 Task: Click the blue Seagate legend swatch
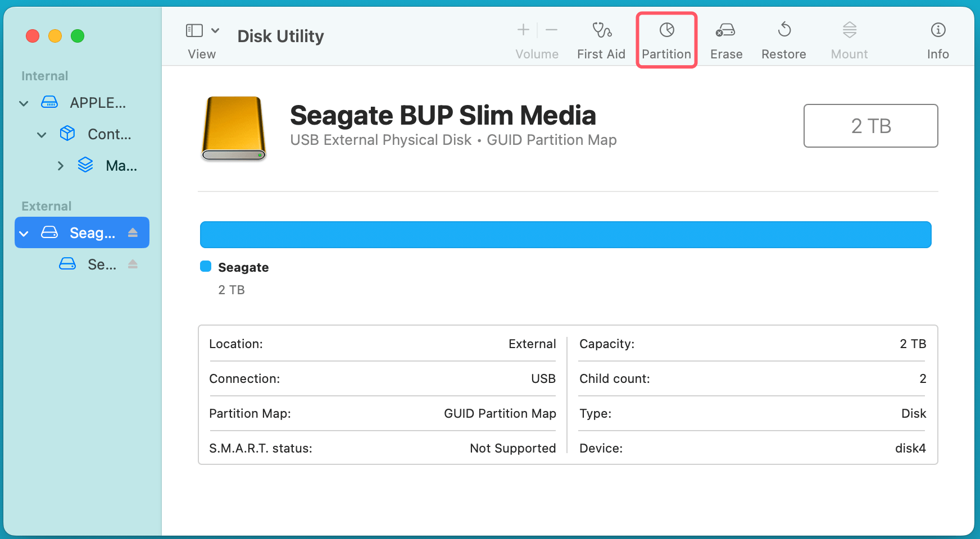tap(206, 267)
